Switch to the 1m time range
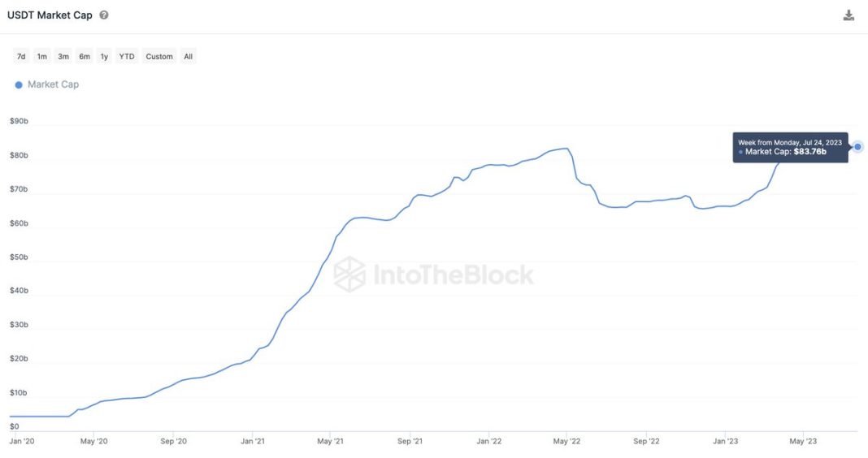The height and width of the screenshot is (458, 868). (42, 57)
